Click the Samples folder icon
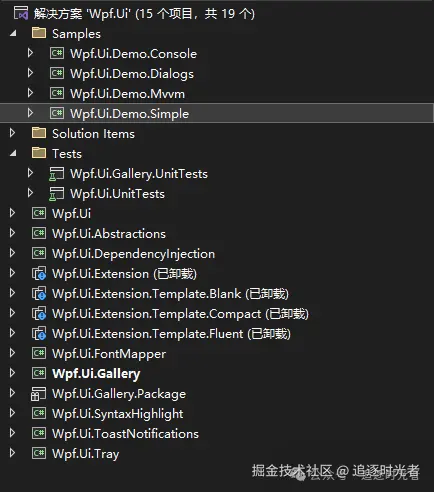The width and height of the screenshot is (434, 492). click(39, 33)
